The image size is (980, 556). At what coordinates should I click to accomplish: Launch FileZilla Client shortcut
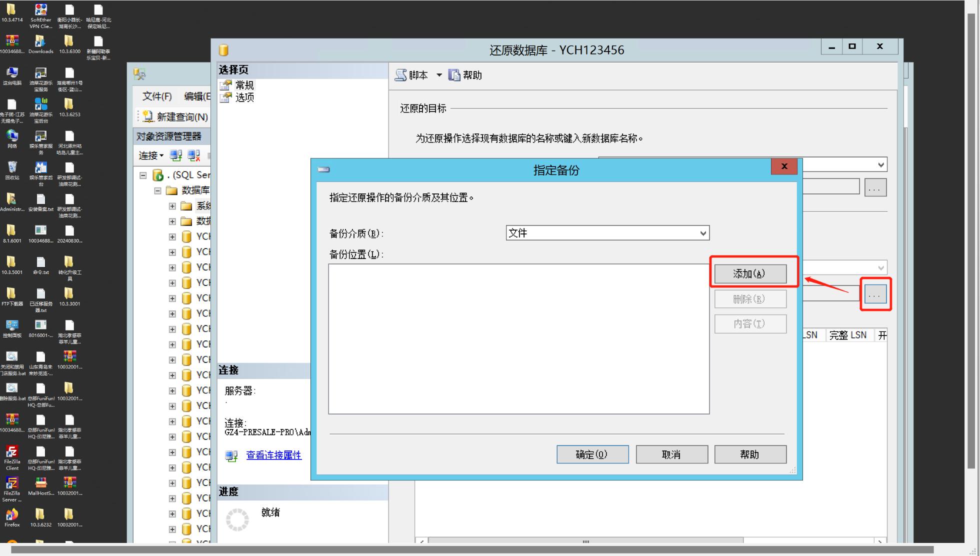pyautogui.click(x=12, y=457)
